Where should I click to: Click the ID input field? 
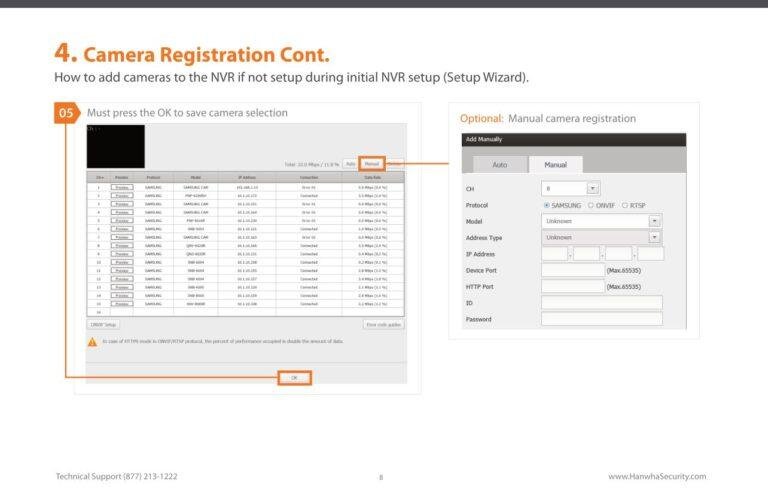(x=601, y=303)
